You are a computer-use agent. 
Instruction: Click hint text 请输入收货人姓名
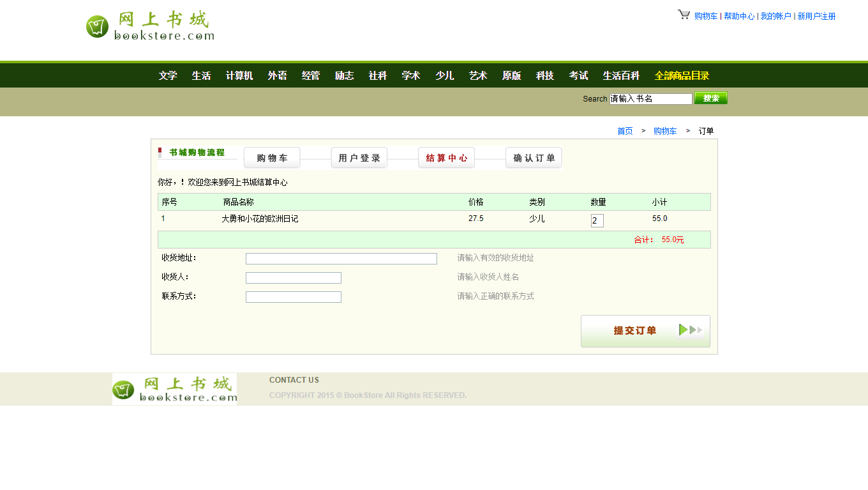pos(488,277)
